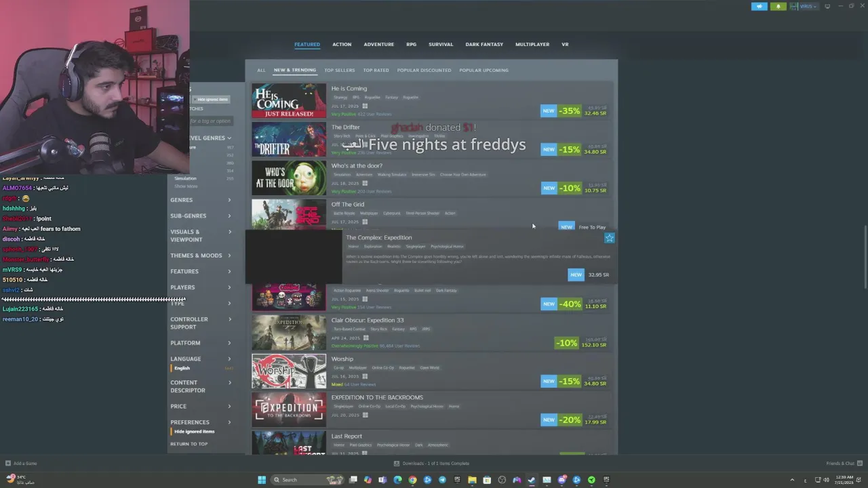
Task: Open EXPEDITION TO THE BACKROOMS title
Action: [377, 398]
